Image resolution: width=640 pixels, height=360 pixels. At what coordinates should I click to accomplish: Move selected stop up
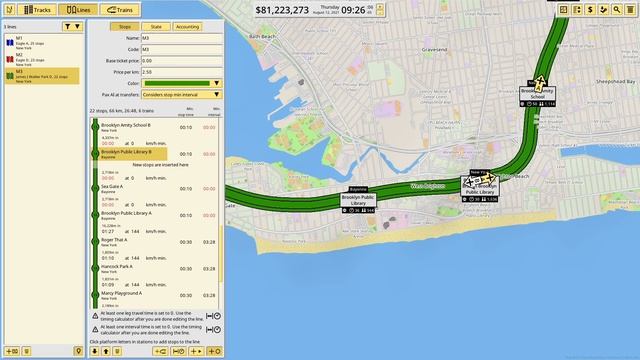click(106, 351)
